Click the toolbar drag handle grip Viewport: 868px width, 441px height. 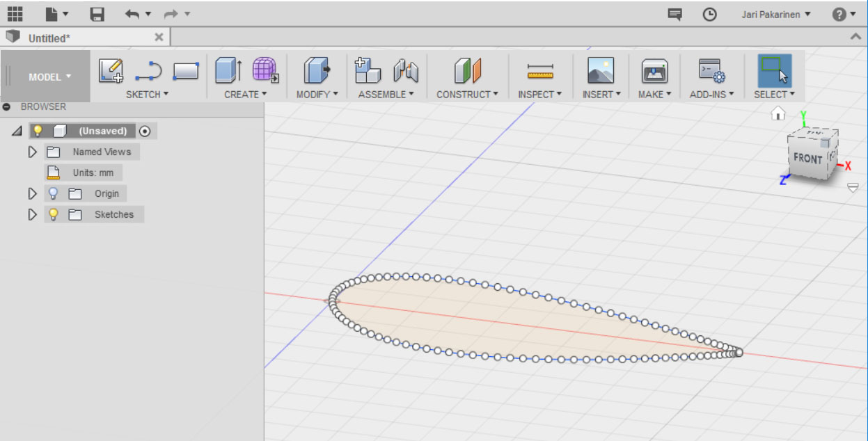[x=8, y=77]
